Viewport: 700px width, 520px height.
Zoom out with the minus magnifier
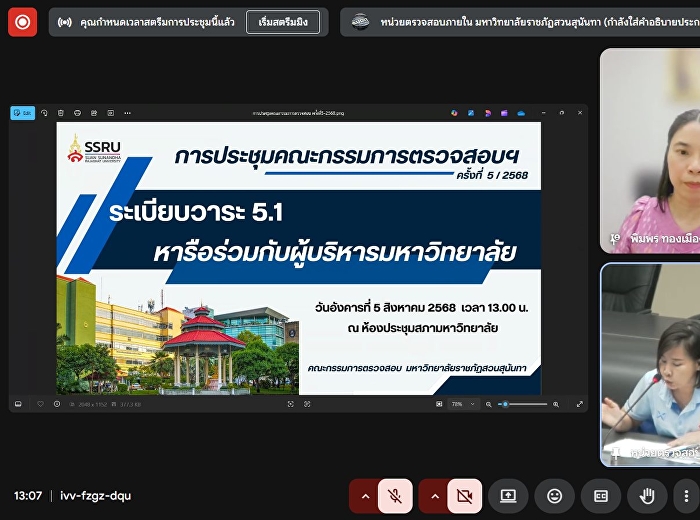pos(489,404)
